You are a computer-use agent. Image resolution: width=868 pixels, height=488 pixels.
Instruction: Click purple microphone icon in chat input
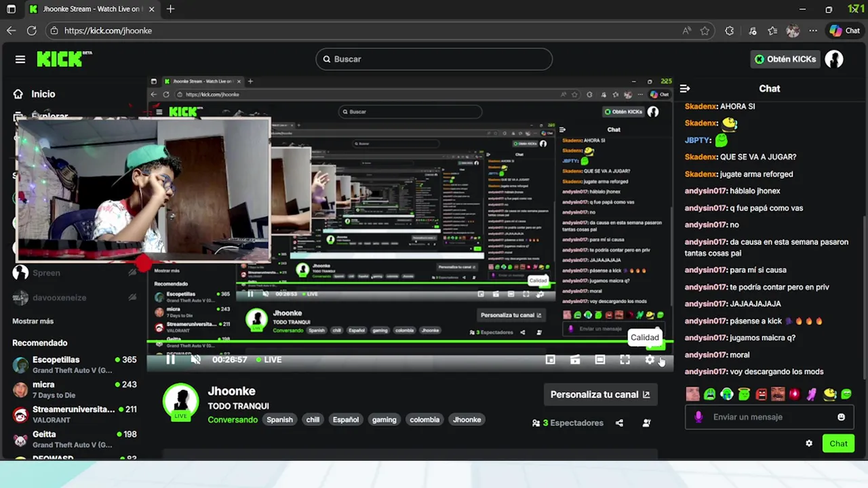point(698,417)
